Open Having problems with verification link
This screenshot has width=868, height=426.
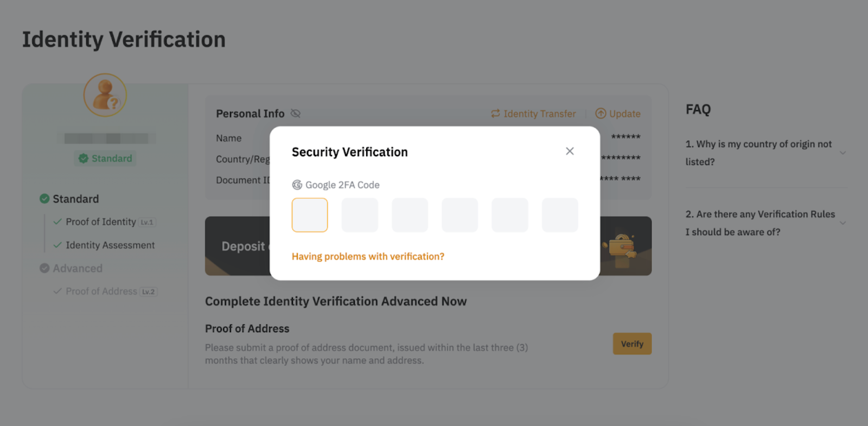click(368, 257)
